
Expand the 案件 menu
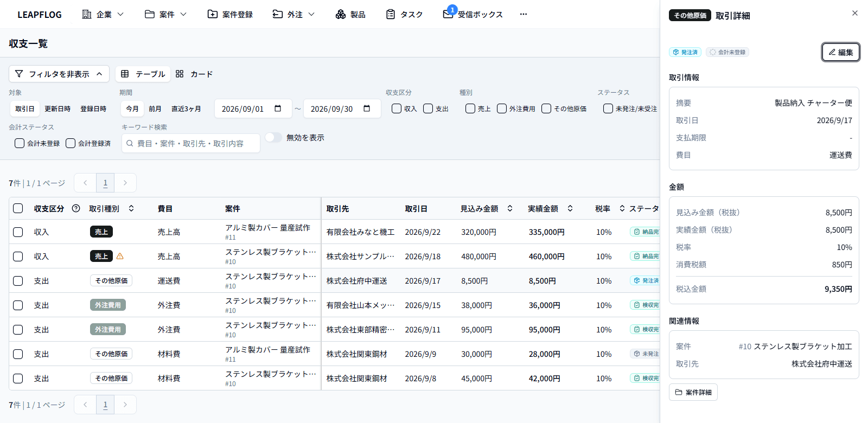click(x=166, y=14)
